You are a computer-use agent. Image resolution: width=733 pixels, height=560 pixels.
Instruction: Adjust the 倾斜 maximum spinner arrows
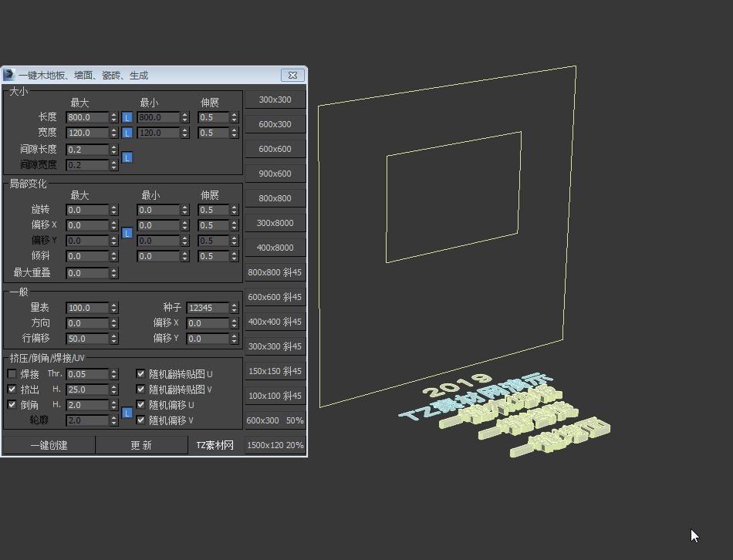114,256
